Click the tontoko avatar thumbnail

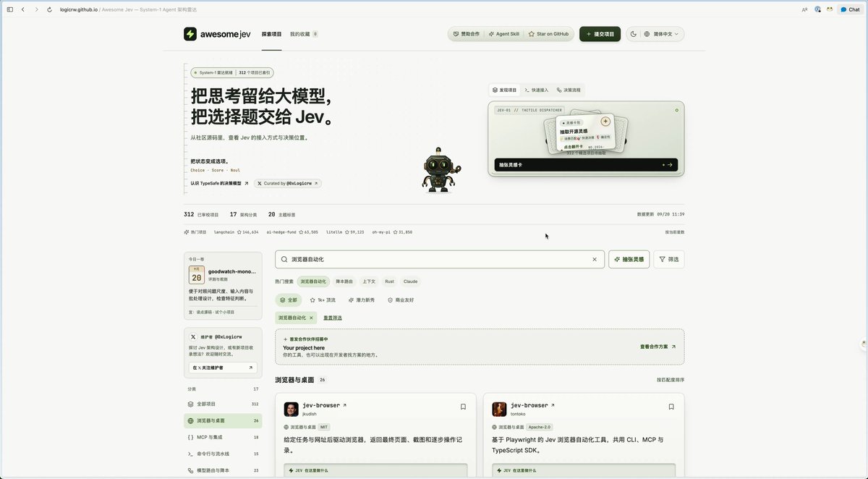pos(500,410)
